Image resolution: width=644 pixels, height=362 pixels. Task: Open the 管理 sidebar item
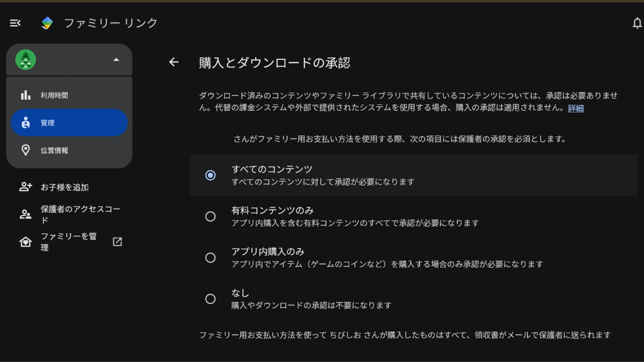[70, 122]
